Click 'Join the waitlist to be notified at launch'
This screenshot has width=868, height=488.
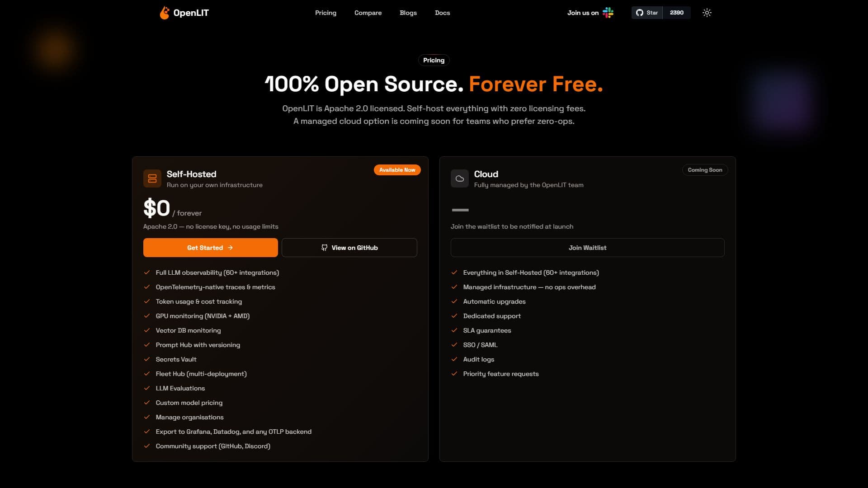click(x=512, y=226)
